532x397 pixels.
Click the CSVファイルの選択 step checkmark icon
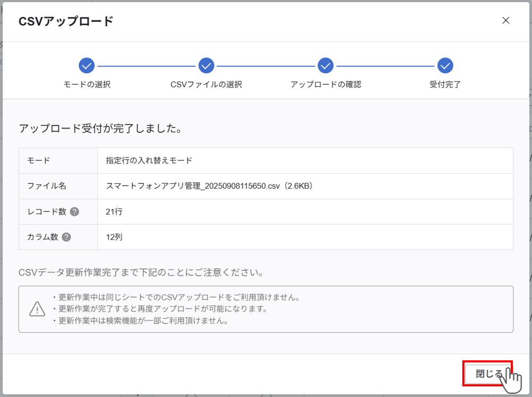pos(206,66)
